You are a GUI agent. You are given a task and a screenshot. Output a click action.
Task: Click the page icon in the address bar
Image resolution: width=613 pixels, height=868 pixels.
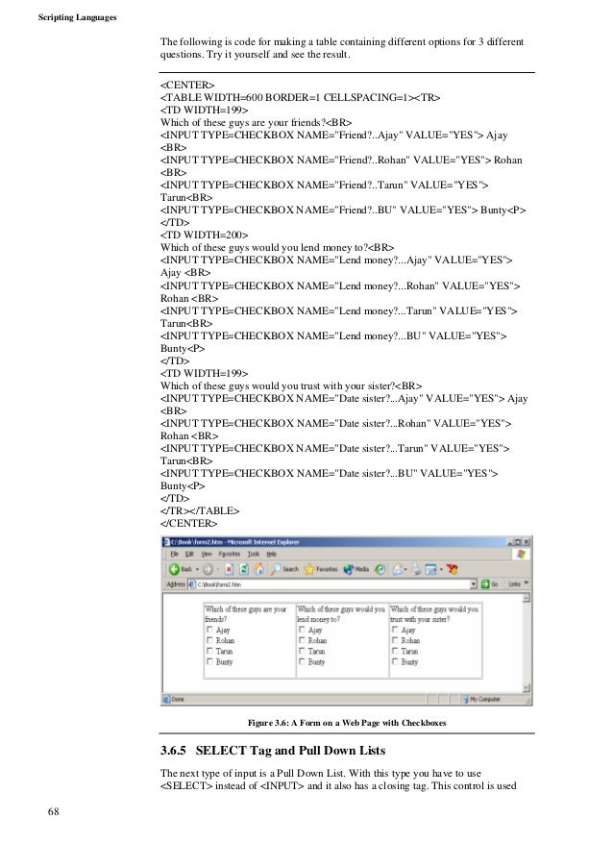click(x=192, y=584)
